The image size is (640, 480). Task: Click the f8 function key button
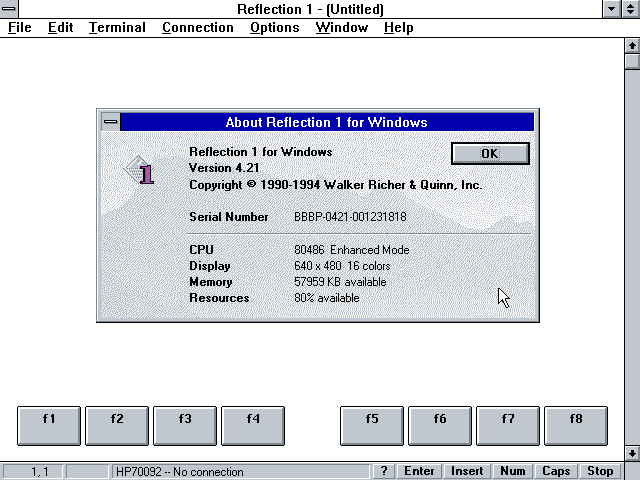coord(576,425)
